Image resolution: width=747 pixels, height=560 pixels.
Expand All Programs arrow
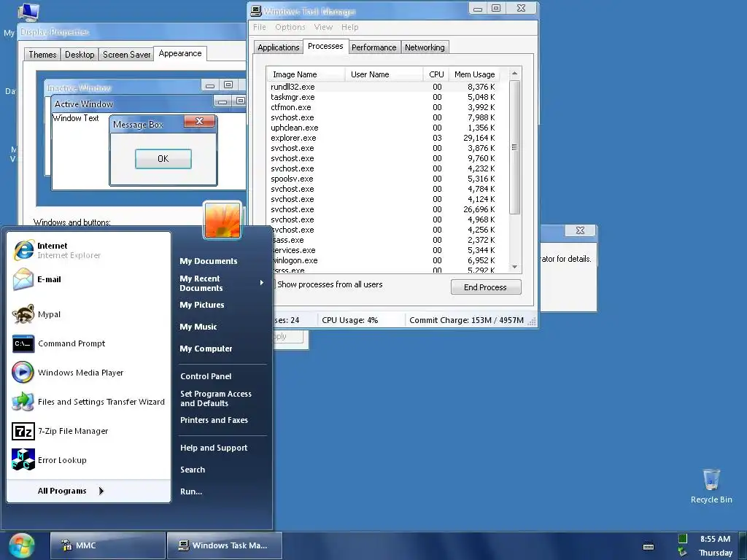coord(101,491)
